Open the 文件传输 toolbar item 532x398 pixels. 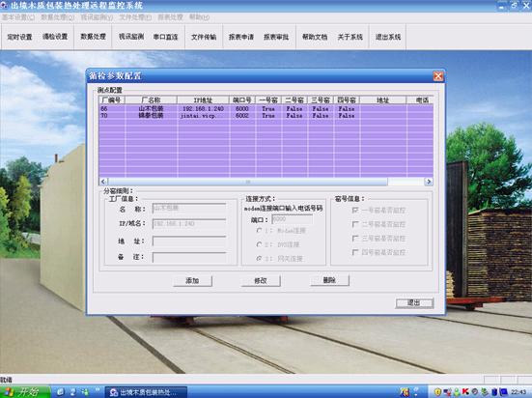click(x=204, y=37)
